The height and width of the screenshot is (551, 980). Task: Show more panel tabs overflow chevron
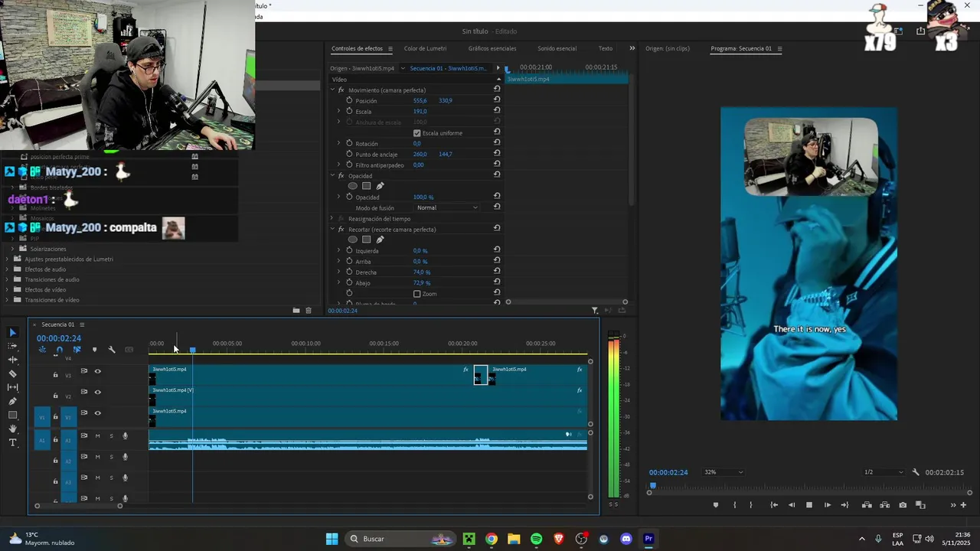tap(632, 48)
